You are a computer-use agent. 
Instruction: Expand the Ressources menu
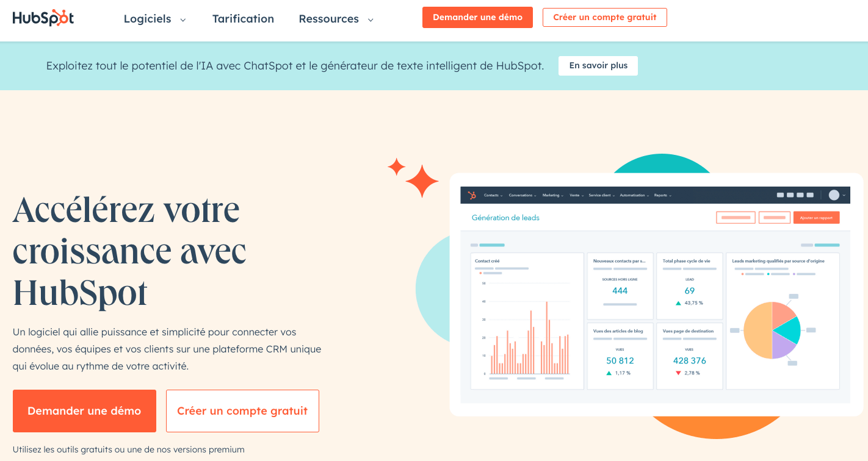[336, 19]
